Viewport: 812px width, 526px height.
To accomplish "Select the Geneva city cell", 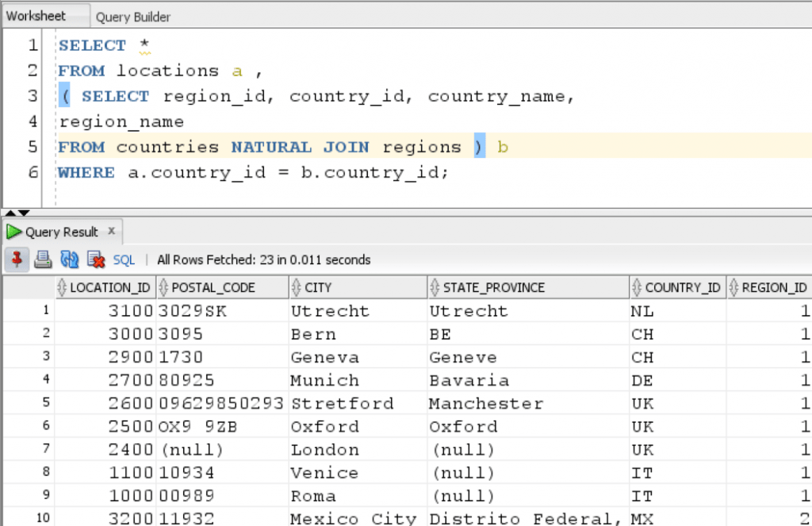I will tap(358, 357).
